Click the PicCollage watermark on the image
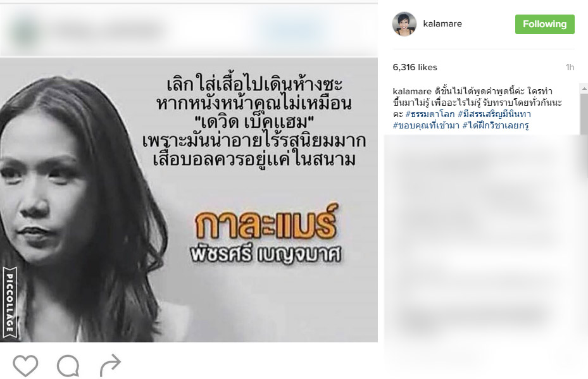588x379 pixels. pos(9,302)
